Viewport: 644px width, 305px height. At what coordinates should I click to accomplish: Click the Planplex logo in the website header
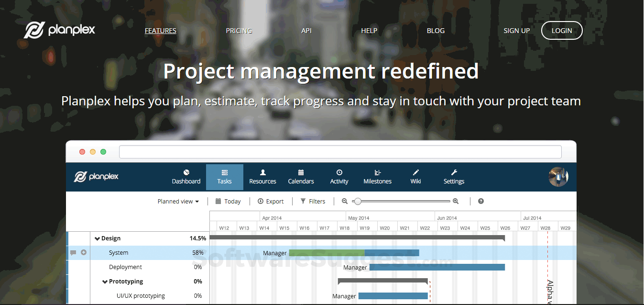coord(60,30)
